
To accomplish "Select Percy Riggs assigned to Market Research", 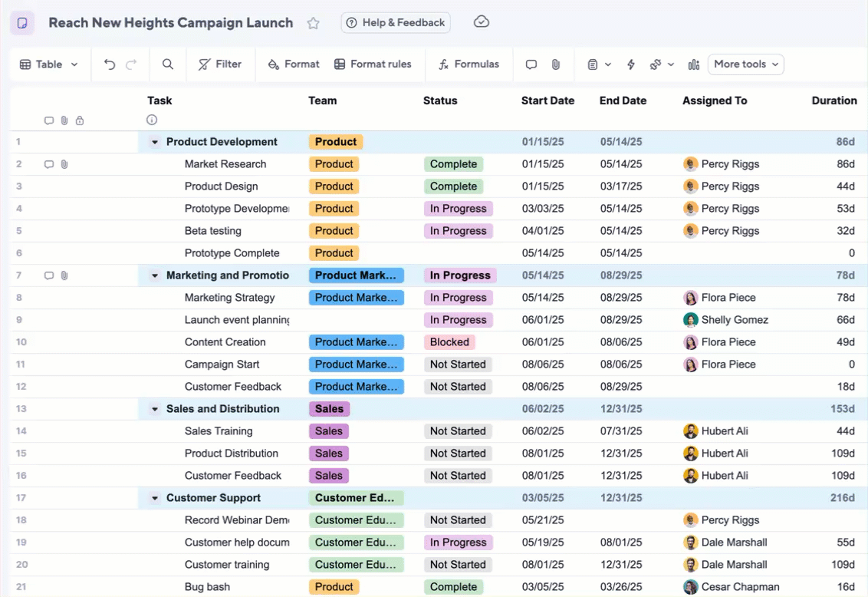I will tap(721, 163).
